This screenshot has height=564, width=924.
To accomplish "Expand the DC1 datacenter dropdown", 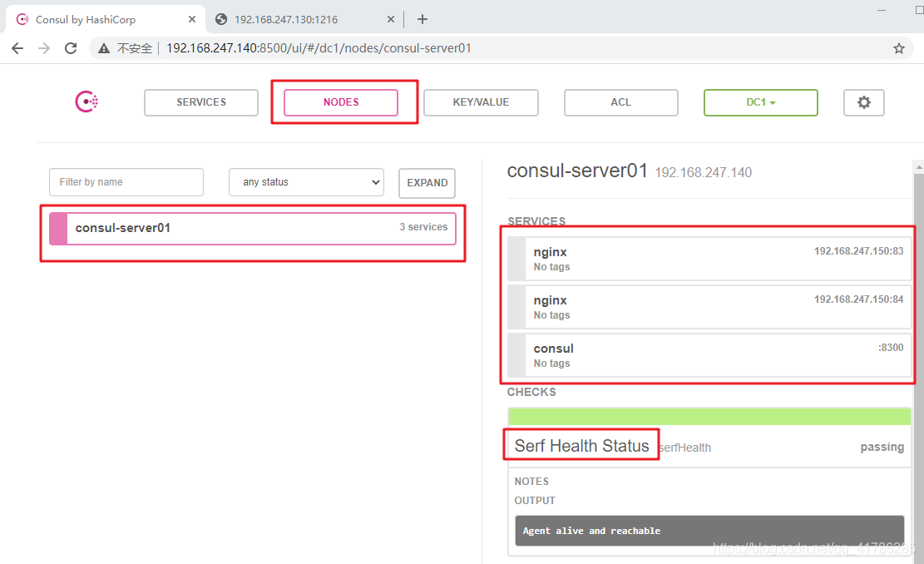I will (x=761, y=102).
